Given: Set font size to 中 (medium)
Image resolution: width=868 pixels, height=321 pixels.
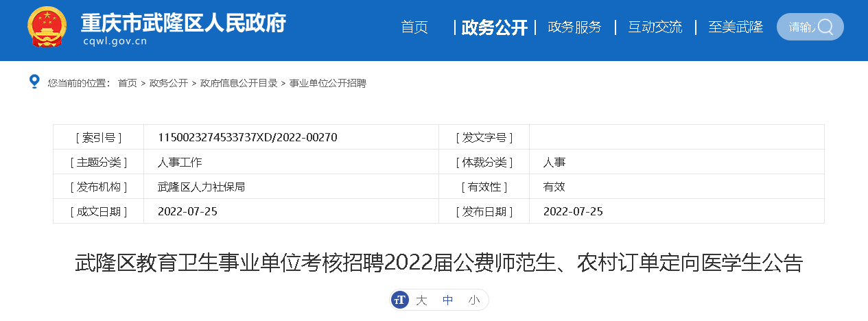Looking at the screenshot, I should pos(447,300).
